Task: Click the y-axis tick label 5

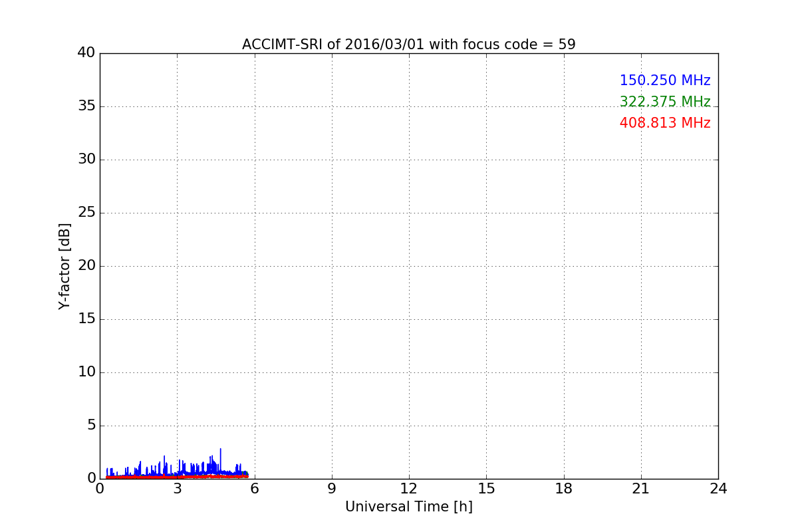Action: pyautogui.click(x=91, y=426)
